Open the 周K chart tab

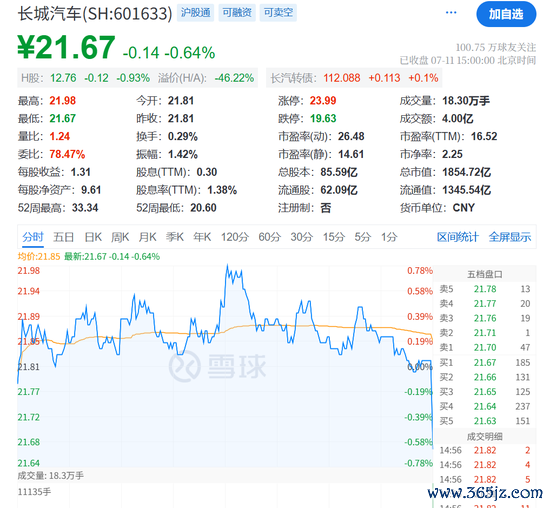120,237
